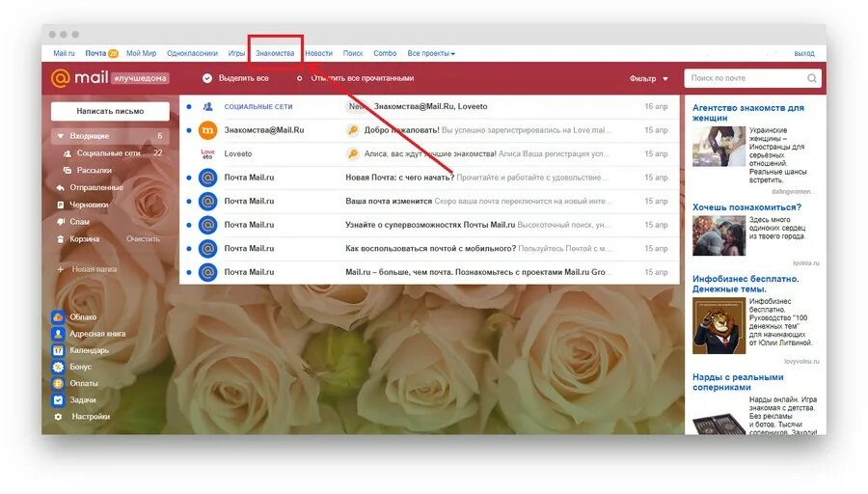The image size is (868, 494).
Task: Toggle unread dot of Социальные сети row
Action: coord(189,106)
